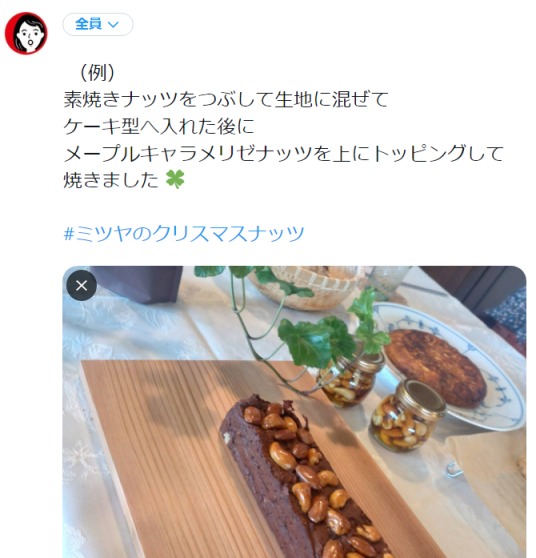The height and width of the screenshot is (558, 536).
Task: Click the ケーキ型へ入れた後に text line
Action: [159, 126]
